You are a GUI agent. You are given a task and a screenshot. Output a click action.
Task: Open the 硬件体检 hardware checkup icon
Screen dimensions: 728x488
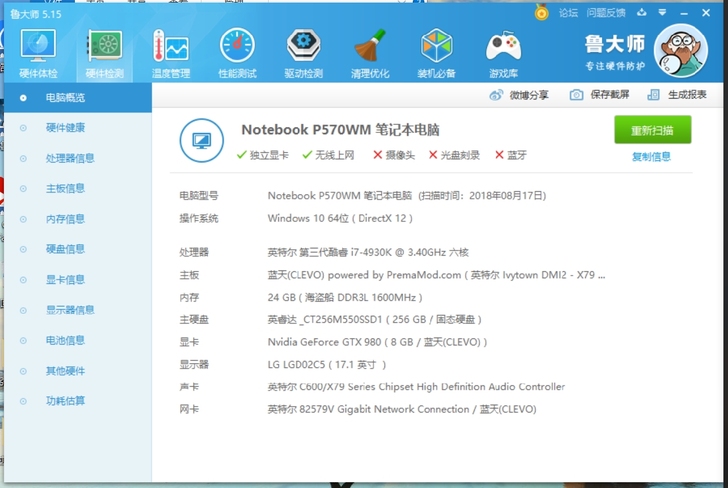tap(38, 52)
